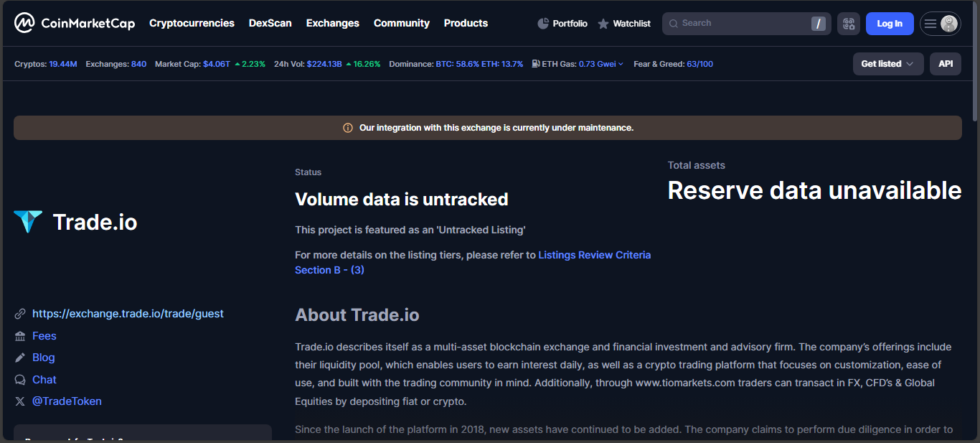Open the Chat link
This screenshot has width=980, height=443.
pyautogui.click(x=44, y=380)
